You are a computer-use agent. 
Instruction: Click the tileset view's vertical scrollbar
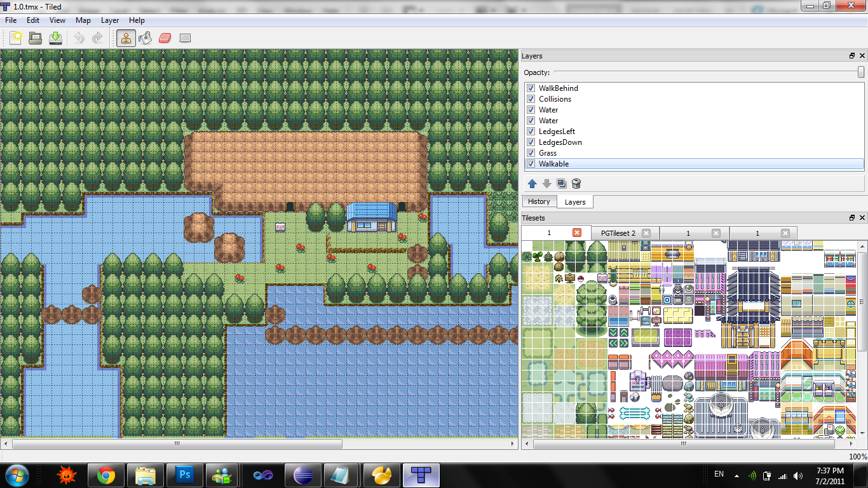point(862,303)
